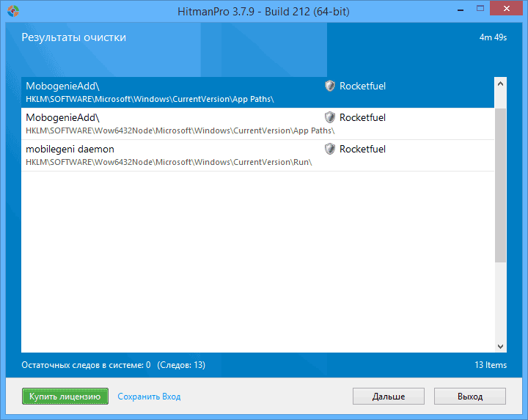Viewport: 528px width, 420px height.
Task: Maximize the HitmanPro window
Action: click(x=480, y=9)
